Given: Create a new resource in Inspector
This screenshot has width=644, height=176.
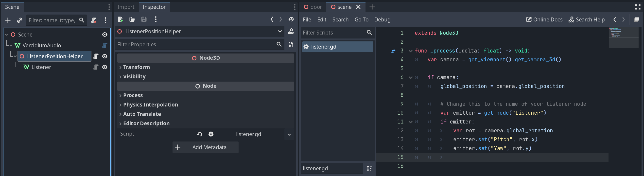Looking at the screenshot, I should [x=120, y=19].
